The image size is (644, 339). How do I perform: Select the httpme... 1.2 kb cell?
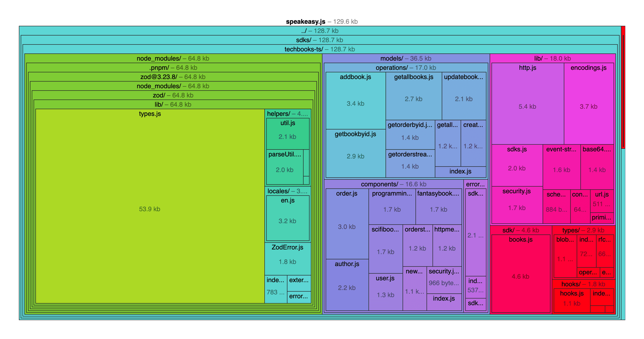[447, 245]
